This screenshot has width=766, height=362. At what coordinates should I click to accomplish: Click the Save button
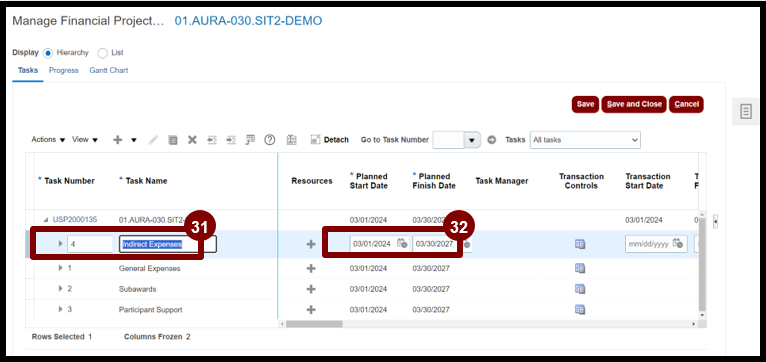585,104
